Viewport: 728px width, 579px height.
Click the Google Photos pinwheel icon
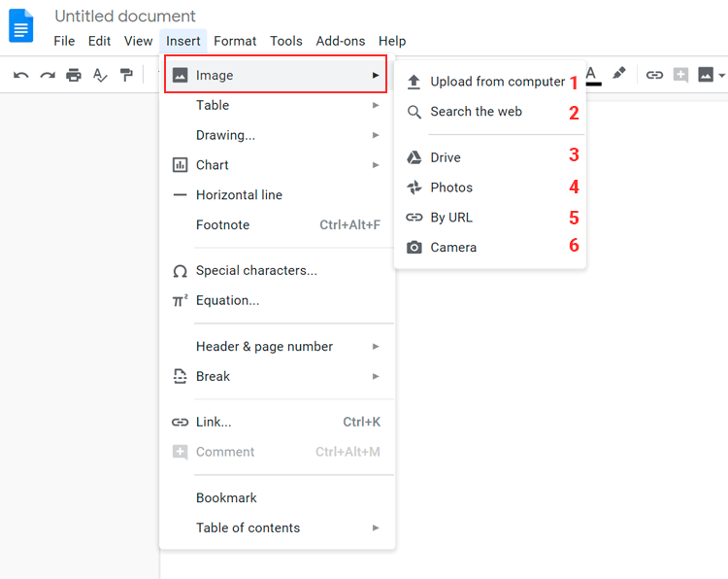click(x=414, y=187)
